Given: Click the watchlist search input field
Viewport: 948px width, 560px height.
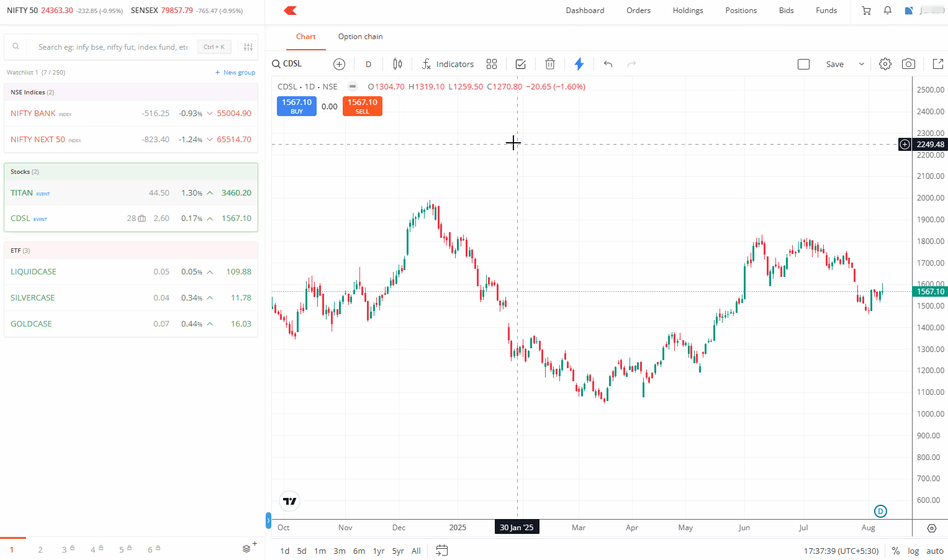Looking at the screenshot, I should coord(112,47).
